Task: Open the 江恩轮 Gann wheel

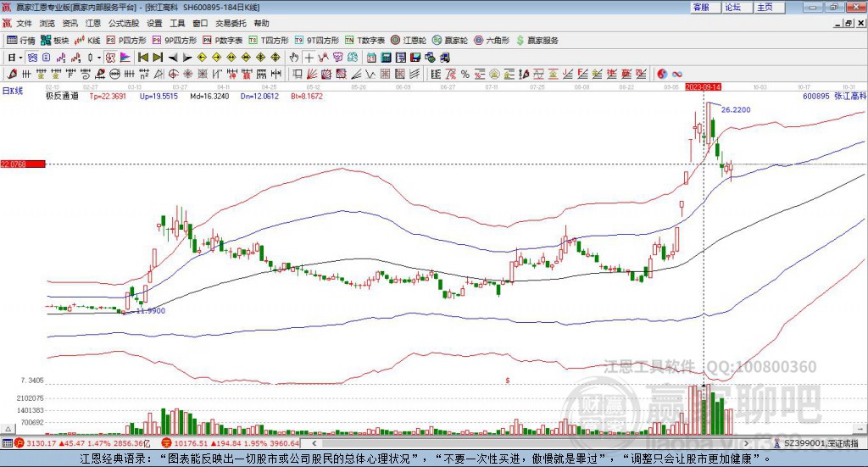Action: click(409, 41)
